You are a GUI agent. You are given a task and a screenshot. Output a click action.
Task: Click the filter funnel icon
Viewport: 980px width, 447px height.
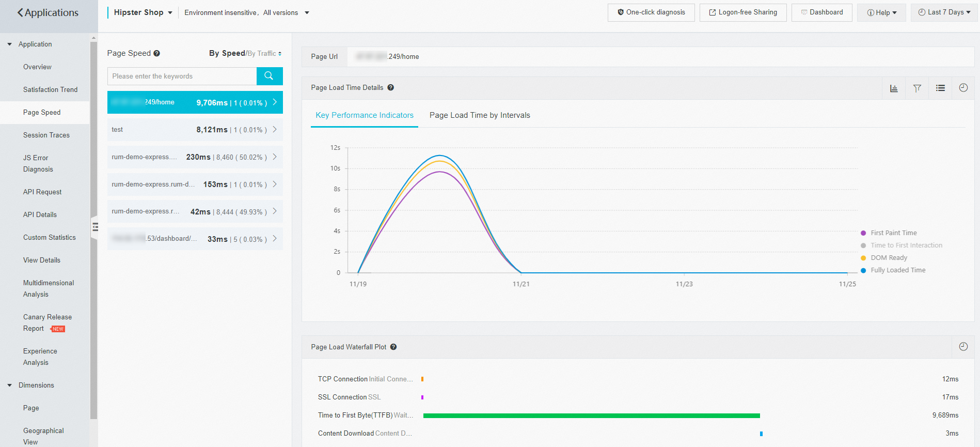[x=917, y=88]
